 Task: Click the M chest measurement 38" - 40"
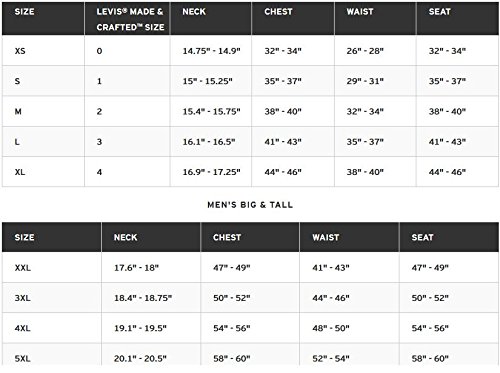pyautogui.click(x=283, y=111)
